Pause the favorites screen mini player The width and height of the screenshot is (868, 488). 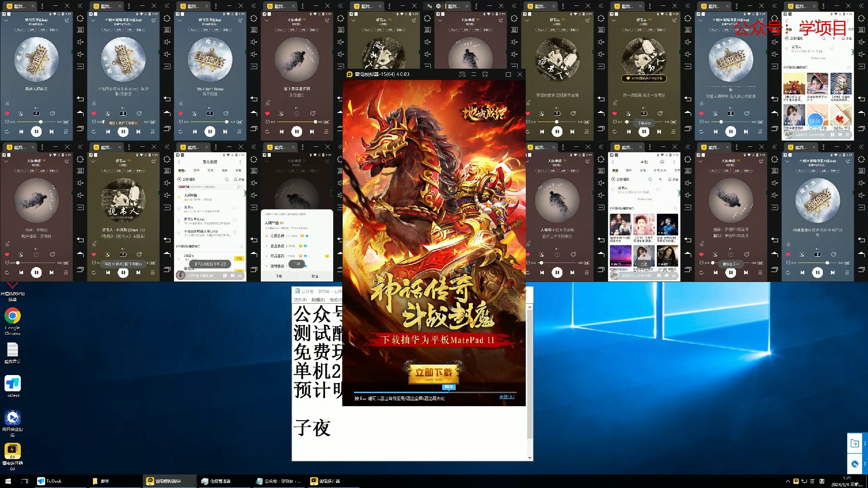(x=225, y=276)
